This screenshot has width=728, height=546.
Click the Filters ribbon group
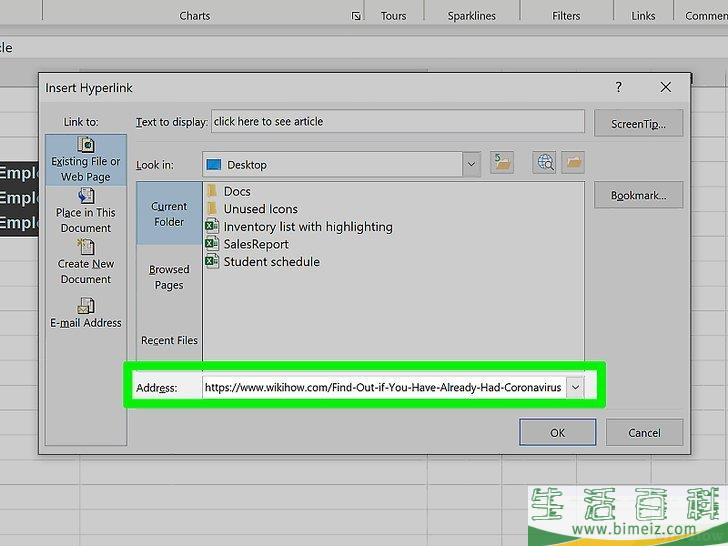tap(566, 16)
